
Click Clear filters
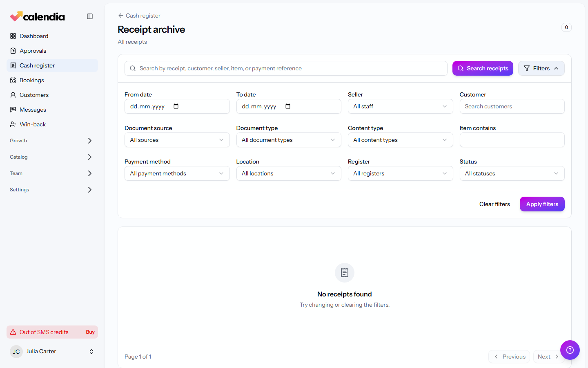tap(494, 204)
